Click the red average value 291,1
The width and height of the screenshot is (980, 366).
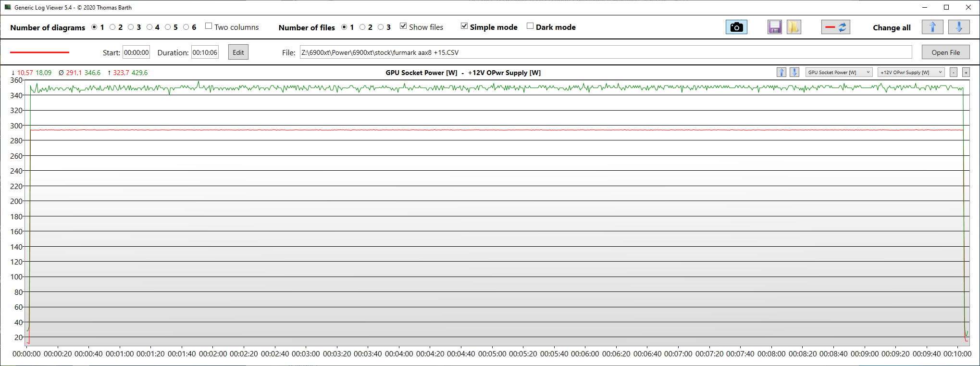(x=74, y=73)
